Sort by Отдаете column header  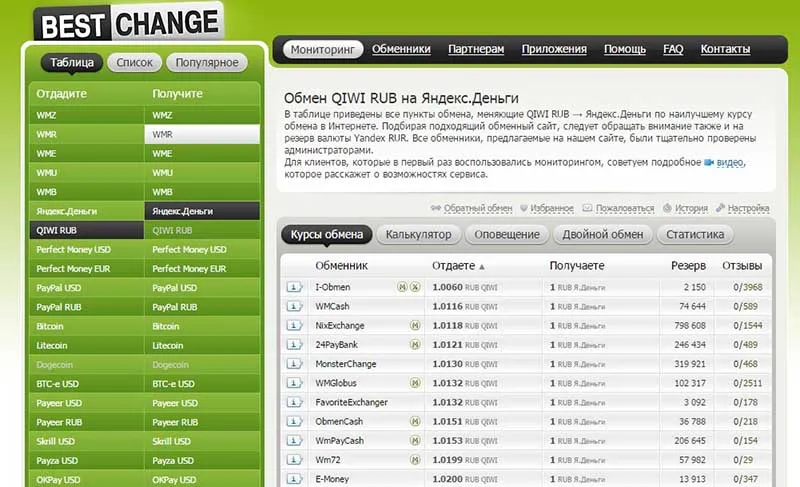458,266
